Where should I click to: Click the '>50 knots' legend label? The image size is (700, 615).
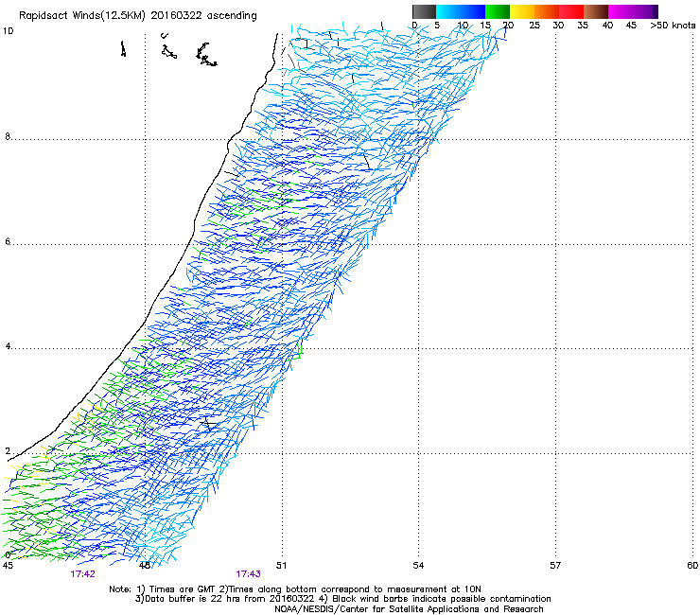[673, 26]
